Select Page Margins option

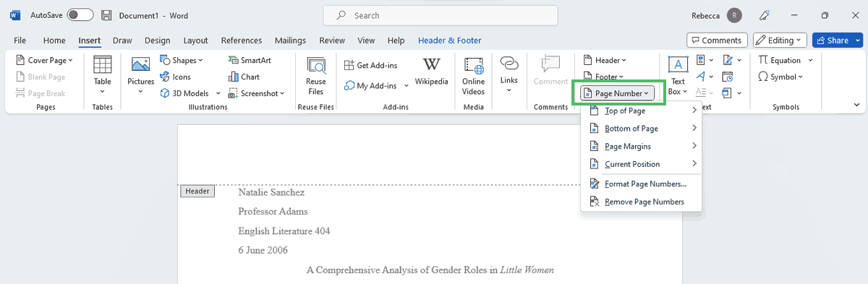pos(641,146)
